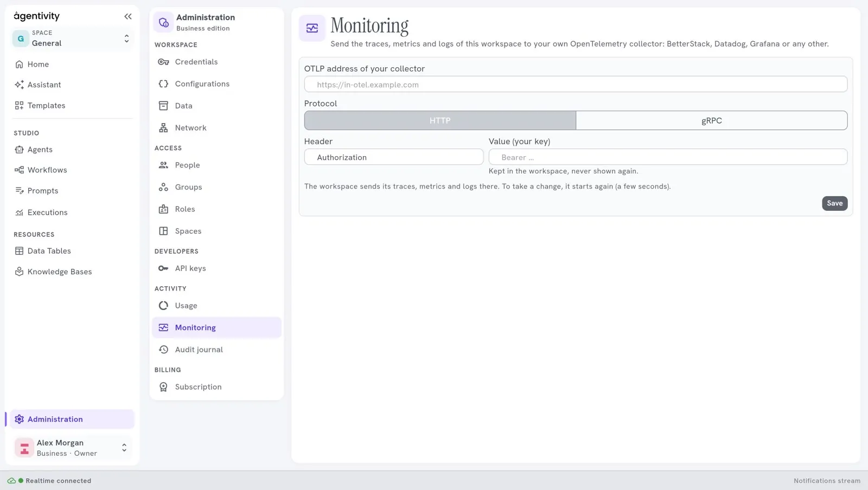Click the Realtime connected cloud icon

[11, 481]
